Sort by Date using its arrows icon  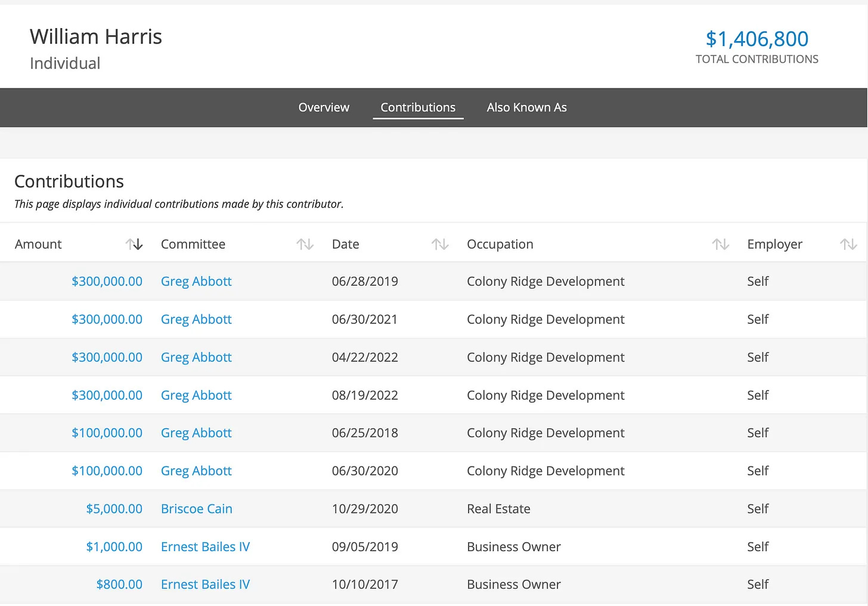(440, 244)
